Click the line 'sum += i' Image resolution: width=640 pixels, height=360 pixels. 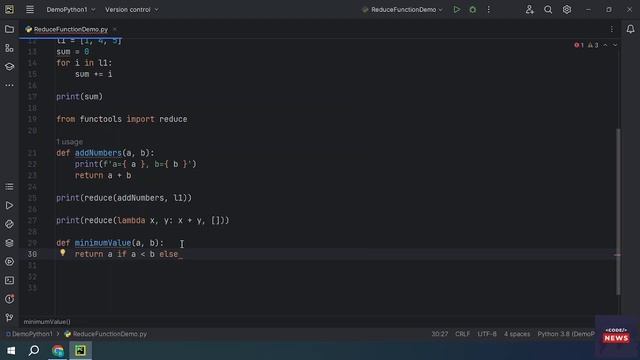(x=93, y=74)
